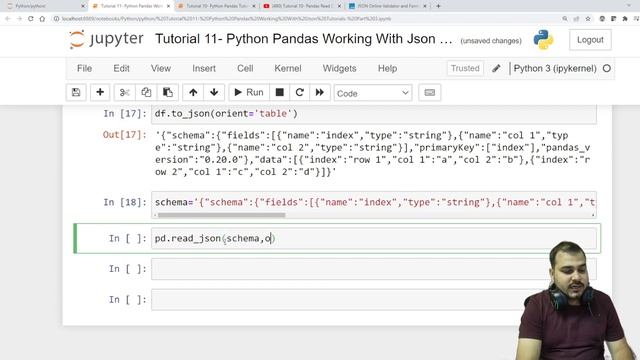Cut selected cells with the scissors icon
Screen dimensions: 640x360
(124, 93)
